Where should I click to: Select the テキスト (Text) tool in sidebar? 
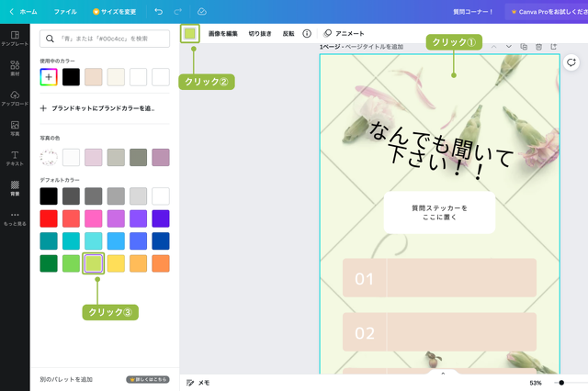coord(15,157)
